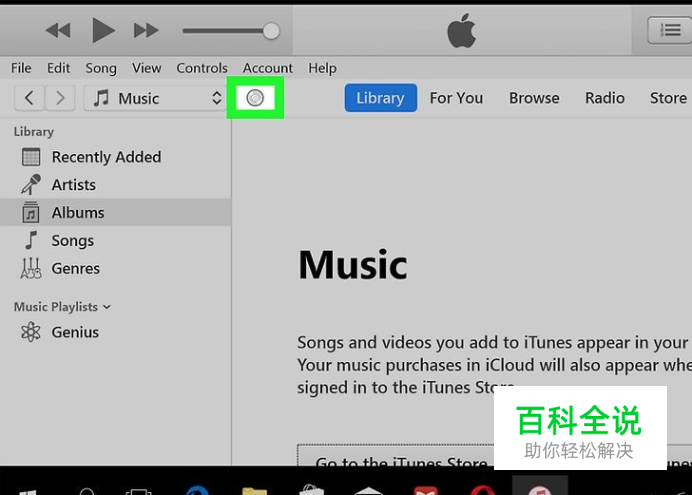Open the Account menu
692x495 pixels.
click(x=267, y=68)
